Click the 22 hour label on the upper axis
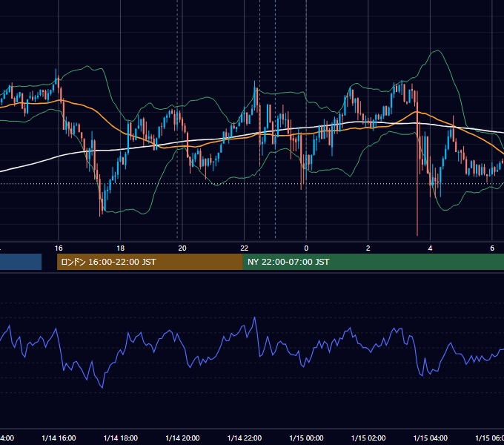Screen dimensions: 504x445 click(x=245, y=248)
